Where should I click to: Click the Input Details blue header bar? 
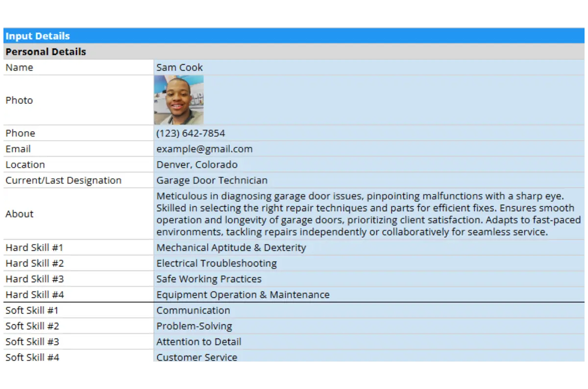[294, 36]
